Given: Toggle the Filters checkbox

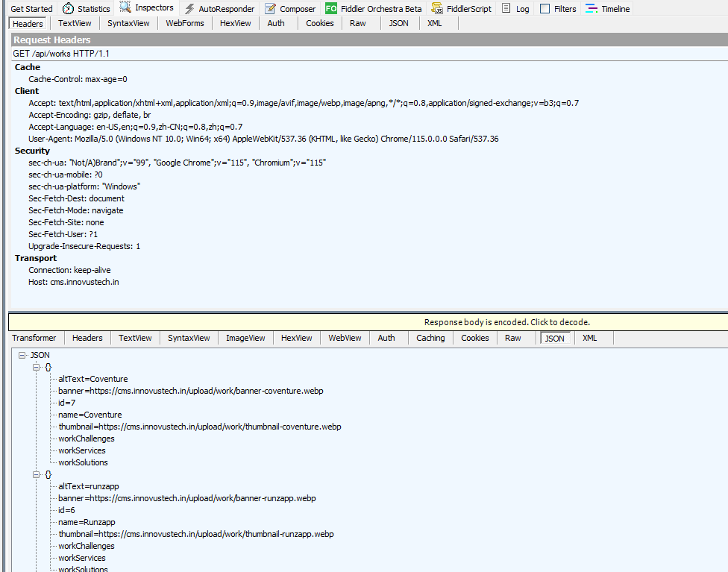Looking at the screenshot, I should coord(545,9).
